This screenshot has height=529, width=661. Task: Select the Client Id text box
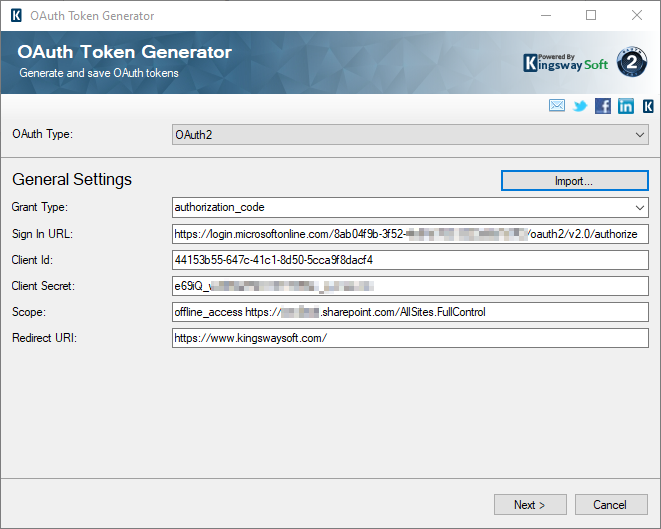click(x=410, y=260)
